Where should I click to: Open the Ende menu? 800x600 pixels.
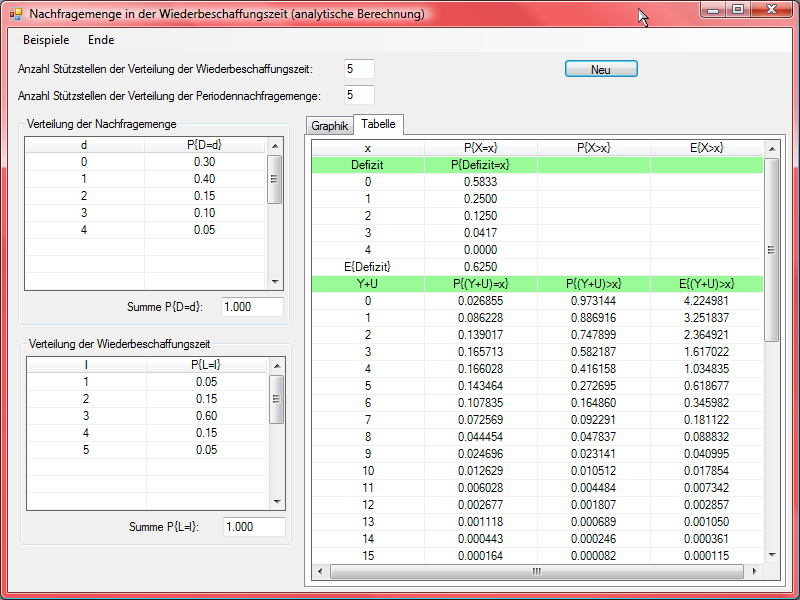coord(101,40)
